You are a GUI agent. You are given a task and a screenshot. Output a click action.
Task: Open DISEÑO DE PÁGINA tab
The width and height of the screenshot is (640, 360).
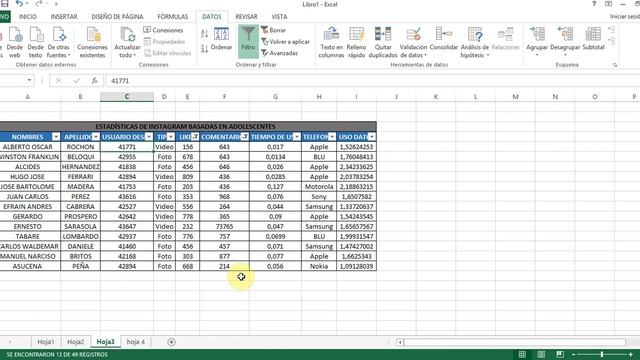117,17
